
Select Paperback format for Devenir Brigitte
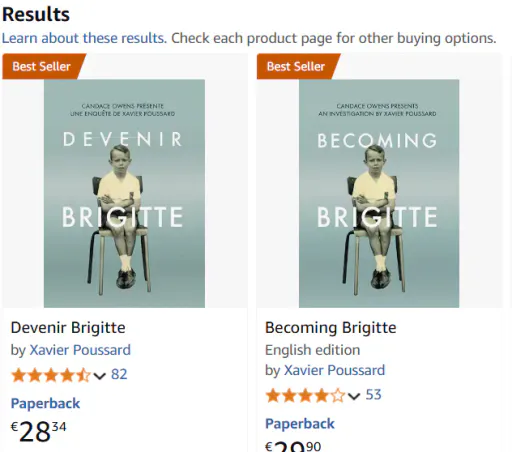pyautogui.click(x=45, y=404)
